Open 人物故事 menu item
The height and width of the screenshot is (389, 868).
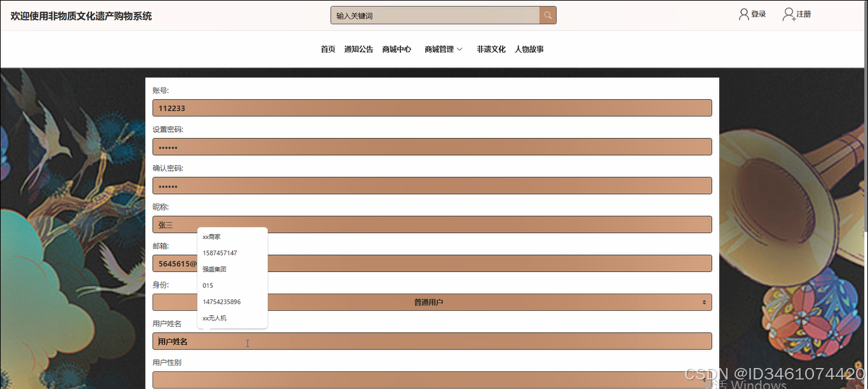(529, 49)
